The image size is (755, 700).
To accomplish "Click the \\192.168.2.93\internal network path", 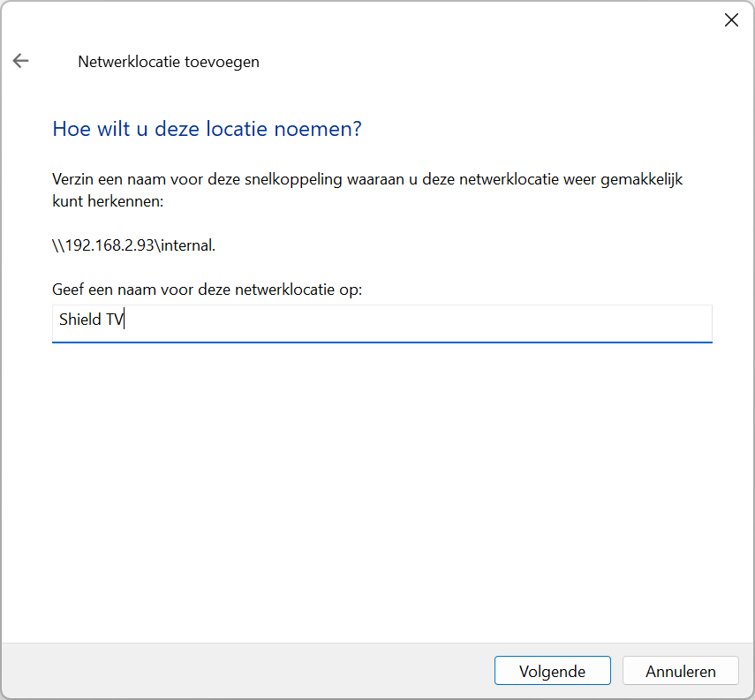I will [x=133, y=245].
